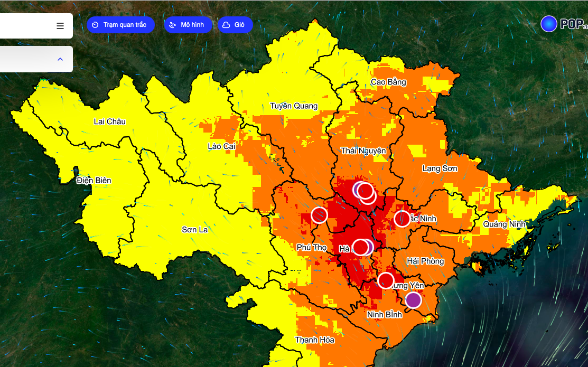Select the Lạng Sơn province label

coord(440,168)
